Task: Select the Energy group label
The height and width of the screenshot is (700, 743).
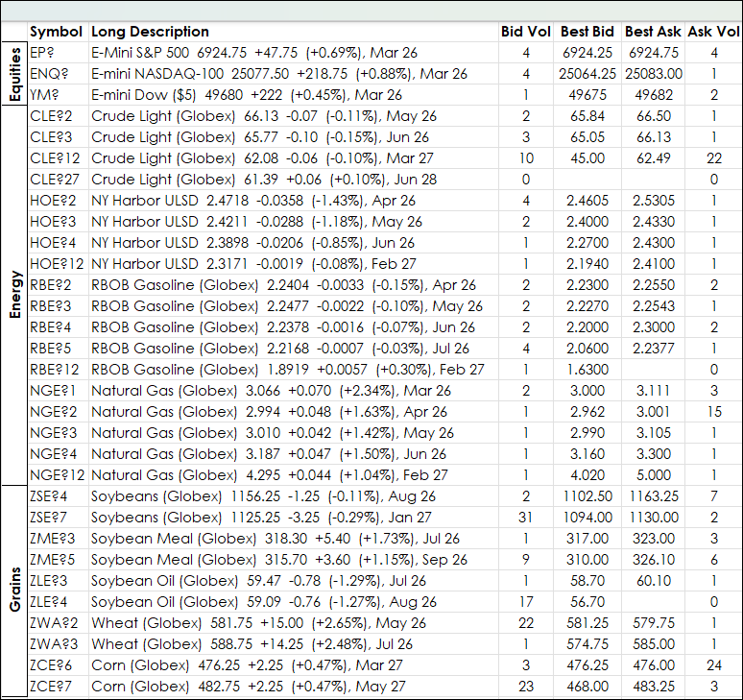Action: [14, 296]
